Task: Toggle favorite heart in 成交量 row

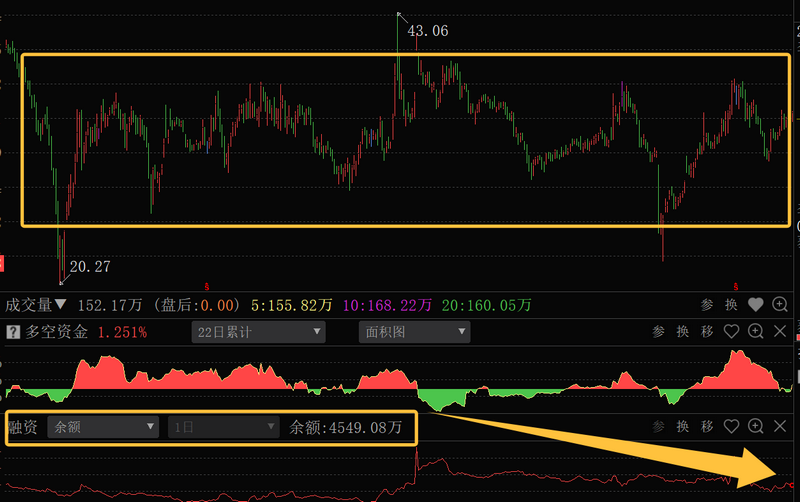Action: point(756,304)
